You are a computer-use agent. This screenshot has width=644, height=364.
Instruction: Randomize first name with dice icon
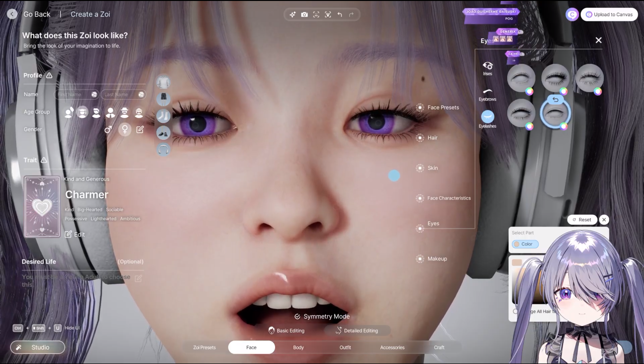[94, 94]
